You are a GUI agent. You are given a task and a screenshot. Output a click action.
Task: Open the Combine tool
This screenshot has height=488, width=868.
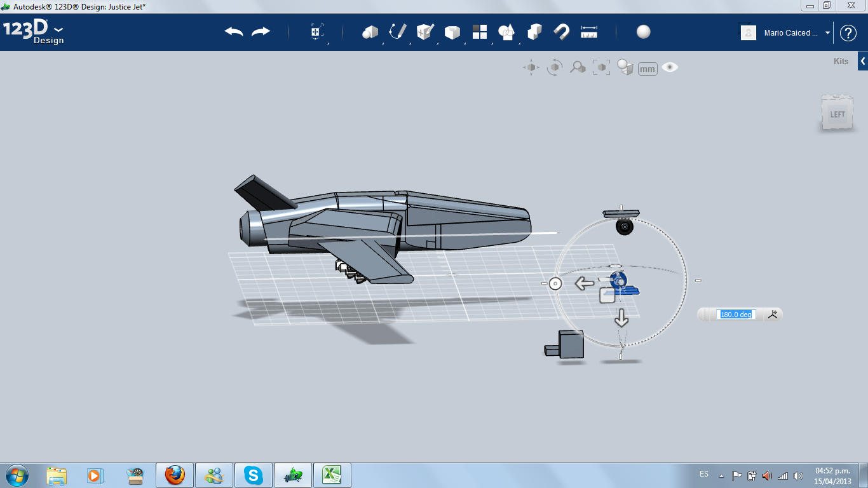tap(534, 32)
